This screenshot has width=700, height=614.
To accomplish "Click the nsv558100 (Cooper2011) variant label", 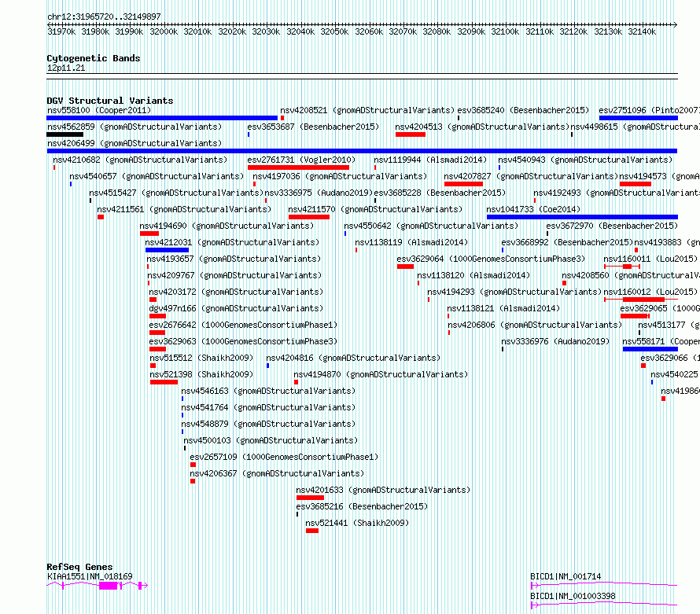I will [x=99, y=110].
